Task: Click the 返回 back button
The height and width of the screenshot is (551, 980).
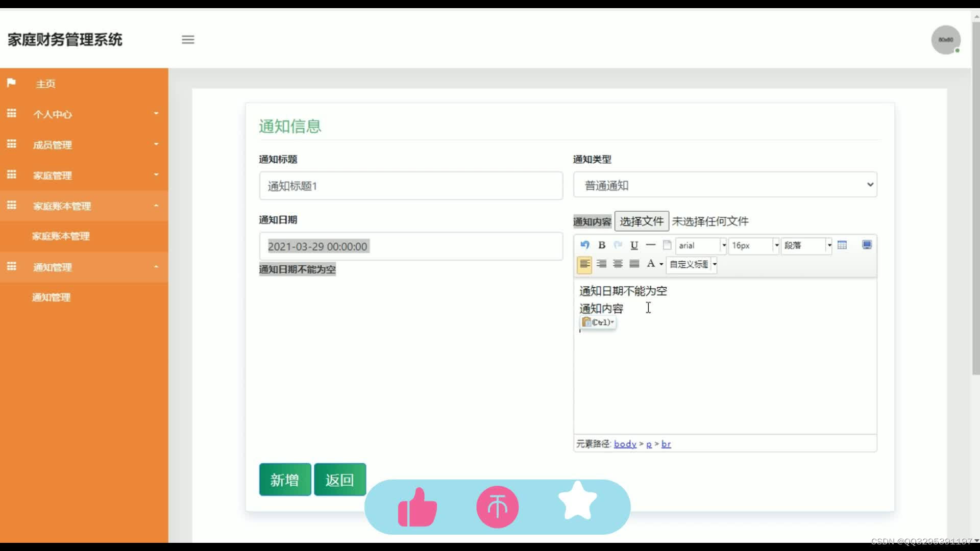Action: pos(340,480)
